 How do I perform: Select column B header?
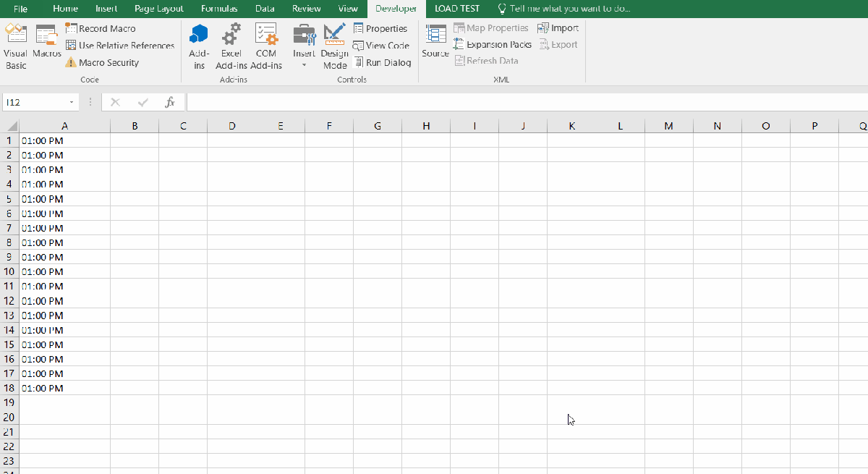coord(135,126)
